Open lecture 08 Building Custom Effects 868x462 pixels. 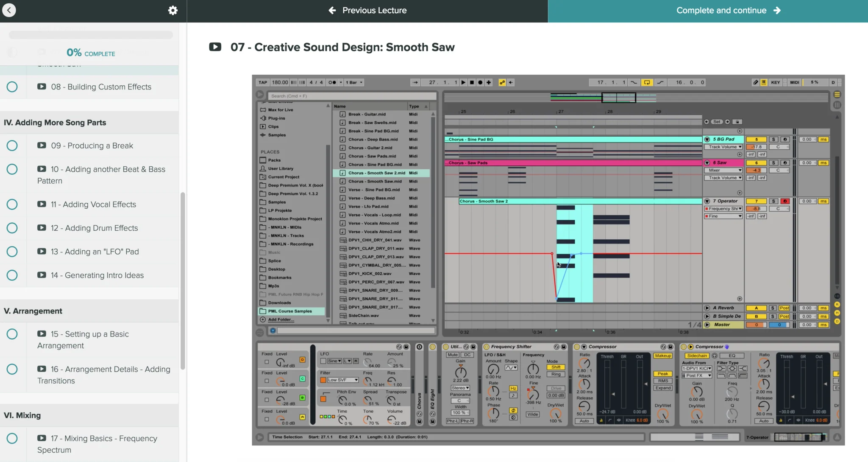pyautogui.click(x=101, y=87)
